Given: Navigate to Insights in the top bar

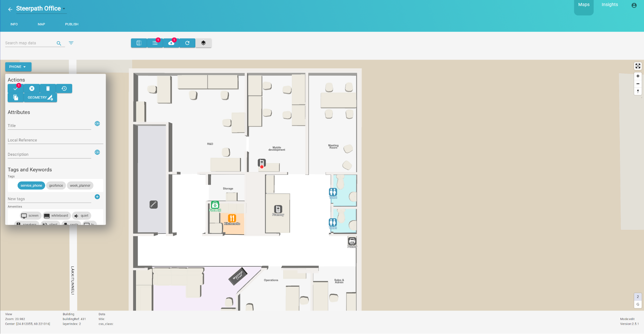Looking at the screenshot, I should 610,5.
